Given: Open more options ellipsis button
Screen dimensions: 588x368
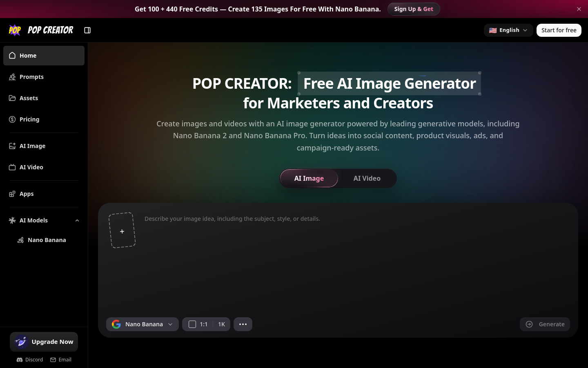Looking at the screenshot, I should point(243,324).
